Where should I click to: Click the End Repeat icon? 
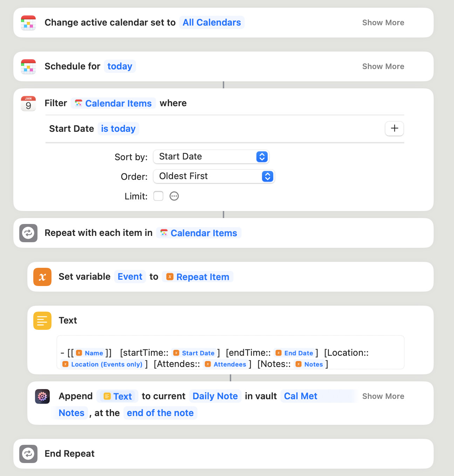[x=28, y=454]
